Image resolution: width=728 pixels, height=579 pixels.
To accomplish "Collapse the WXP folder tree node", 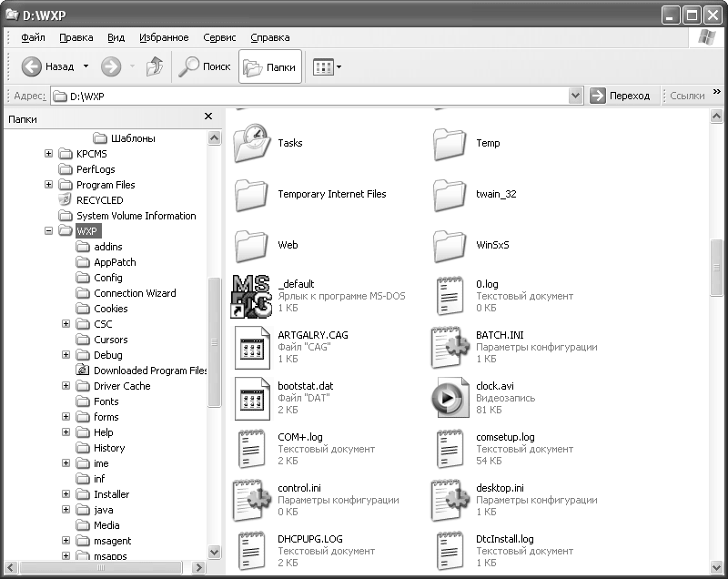I will 48,231.
